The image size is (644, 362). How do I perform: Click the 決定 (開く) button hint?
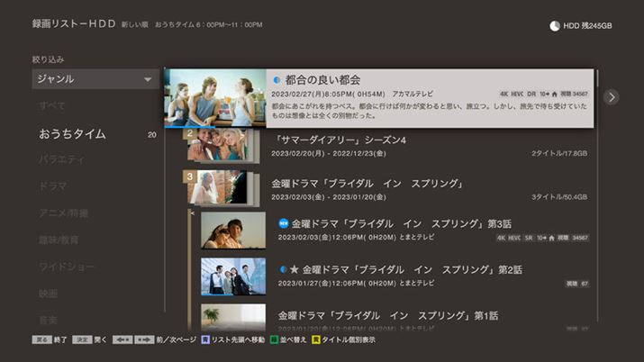click(82, 339)
